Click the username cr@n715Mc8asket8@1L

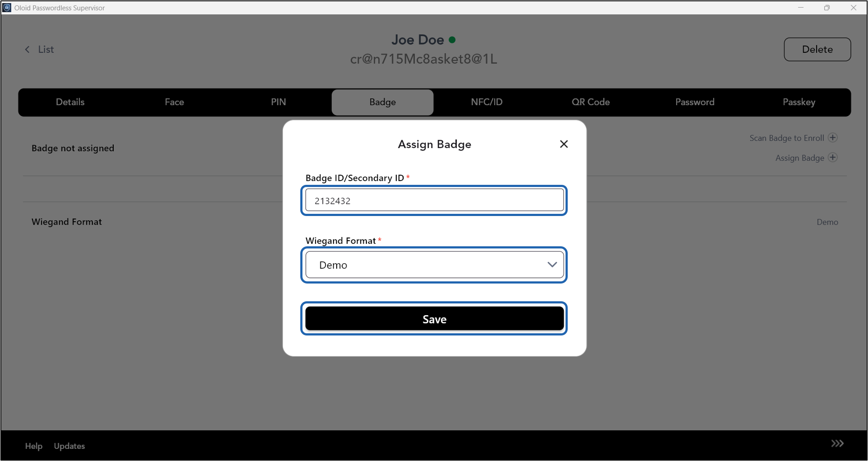[x=424, y=59]
